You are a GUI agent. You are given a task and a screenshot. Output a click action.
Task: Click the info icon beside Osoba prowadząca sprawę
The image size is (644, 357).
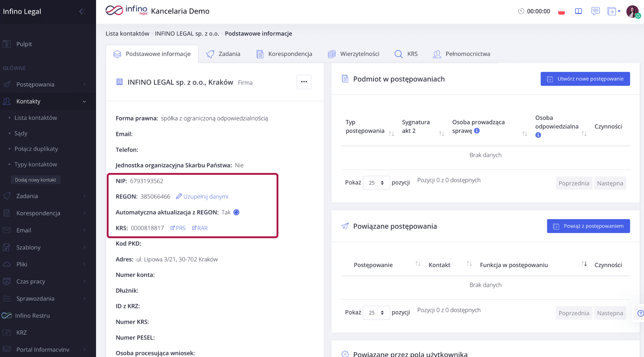[477, 131]
